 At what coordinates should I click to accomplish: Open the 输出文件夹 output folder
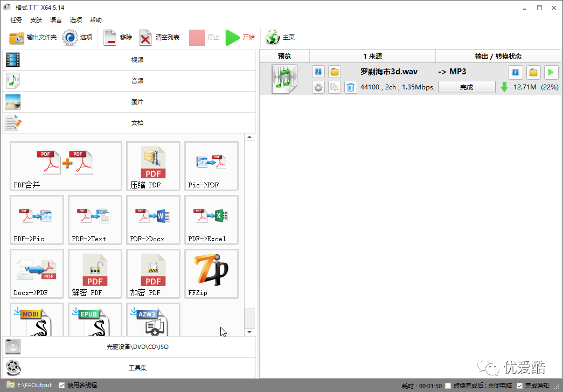point(33,37)
